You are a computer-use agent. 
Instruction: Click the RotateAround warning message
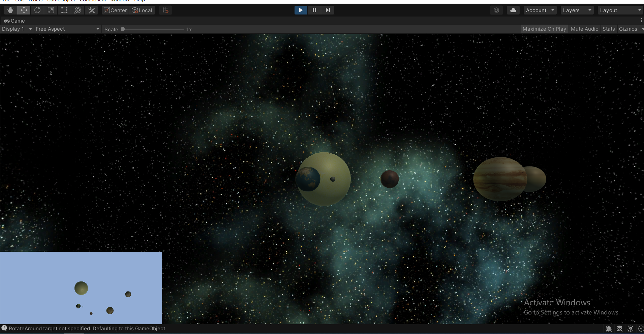tap(87, 329)
